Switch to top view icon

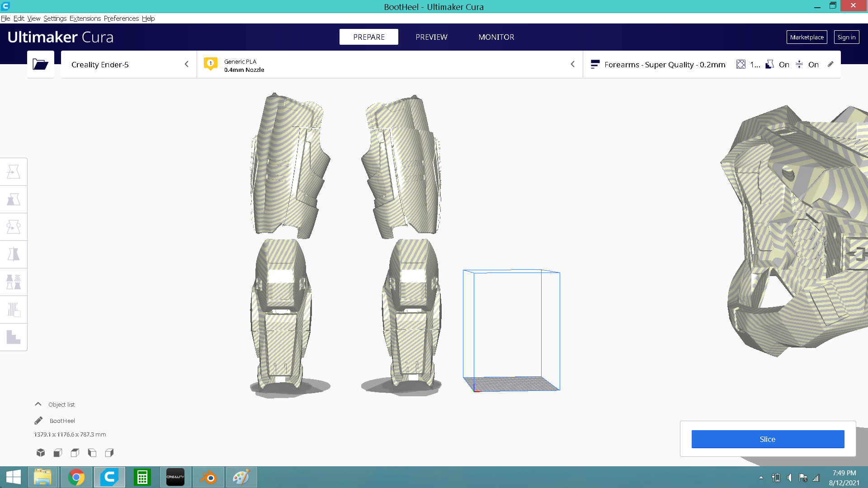75,452
